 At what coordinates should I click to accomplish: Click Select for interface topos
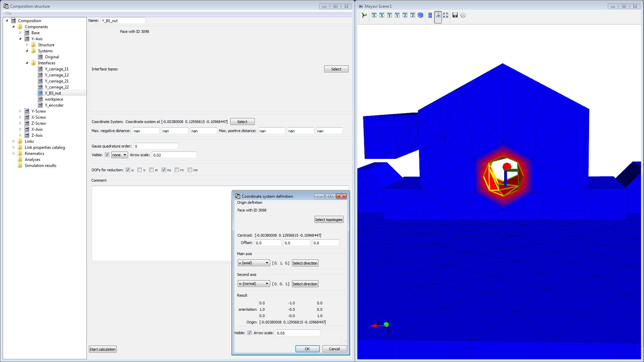(x=336, y=69)
